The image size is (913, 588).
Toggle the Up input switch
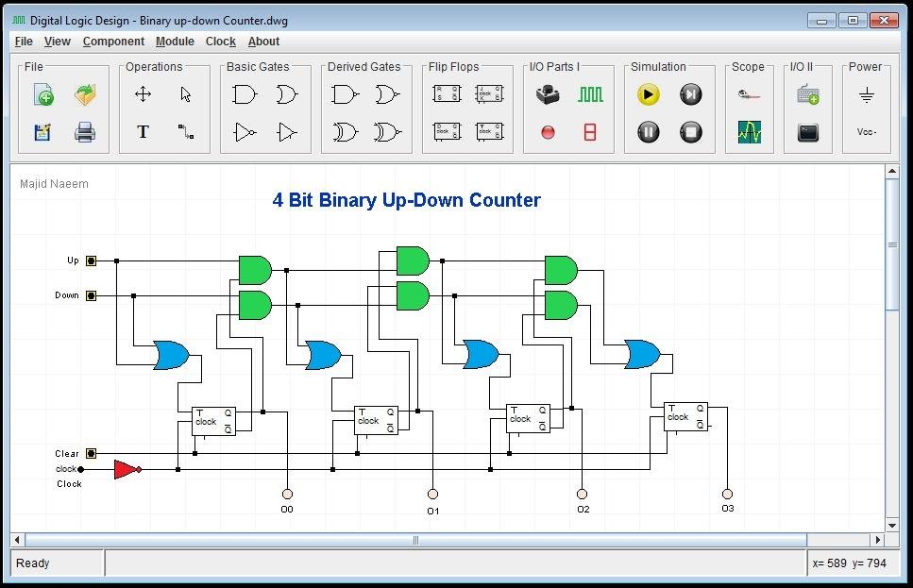point(91,260)
